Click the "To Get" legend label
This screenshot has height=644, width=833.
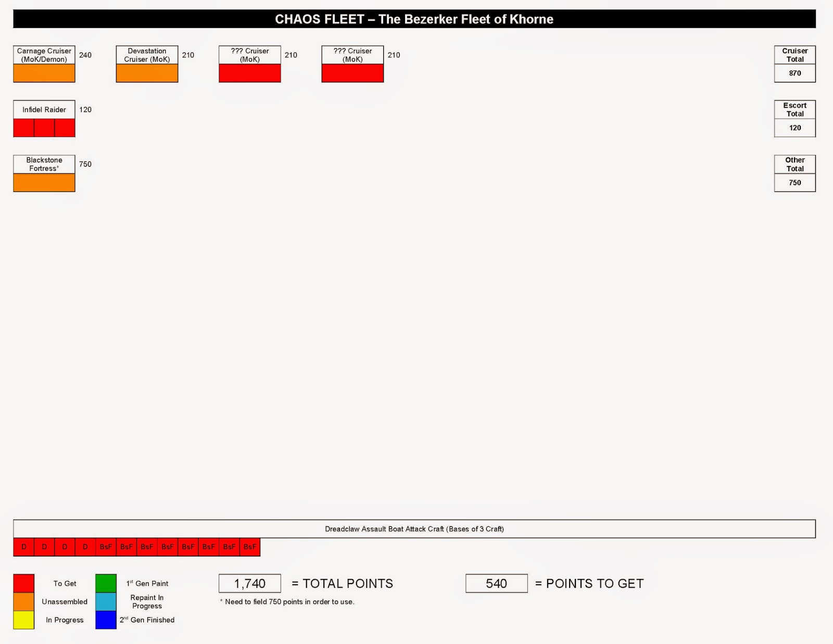[65, 584]
